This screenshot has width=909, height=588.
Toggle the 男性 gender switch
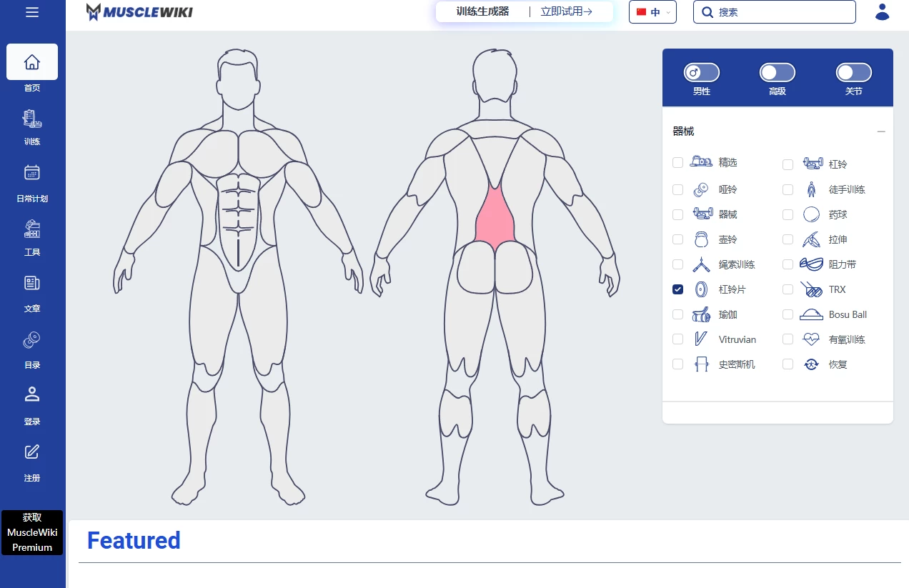tap(701, 72)
